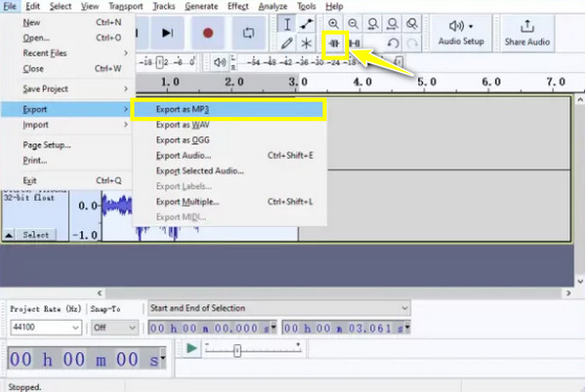The height and width of the screenshot is (392, 585).
Task: Open the Select menu
Action: click(x=60, y=7)
